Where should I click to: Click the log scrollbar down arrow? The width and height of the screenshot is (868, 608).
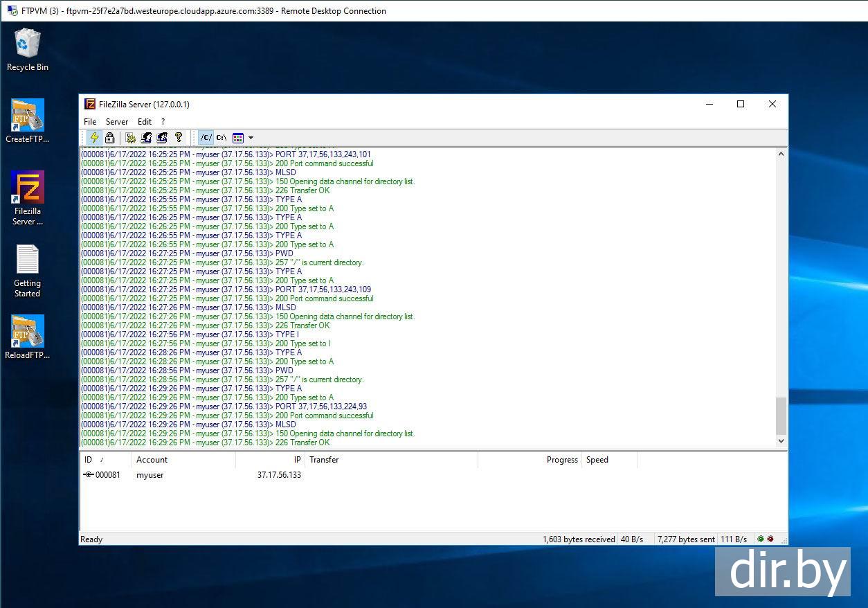click(781, 441)
